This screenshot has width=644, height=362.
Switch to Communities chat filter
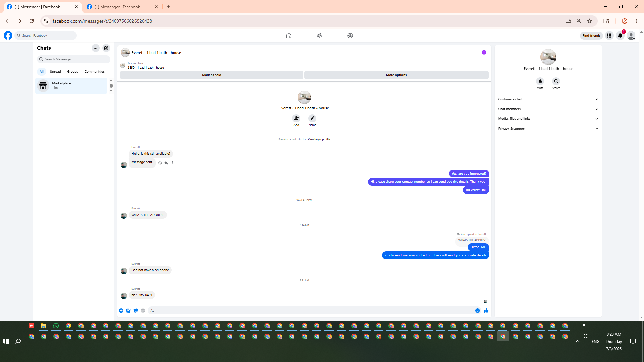coord(94,72)
